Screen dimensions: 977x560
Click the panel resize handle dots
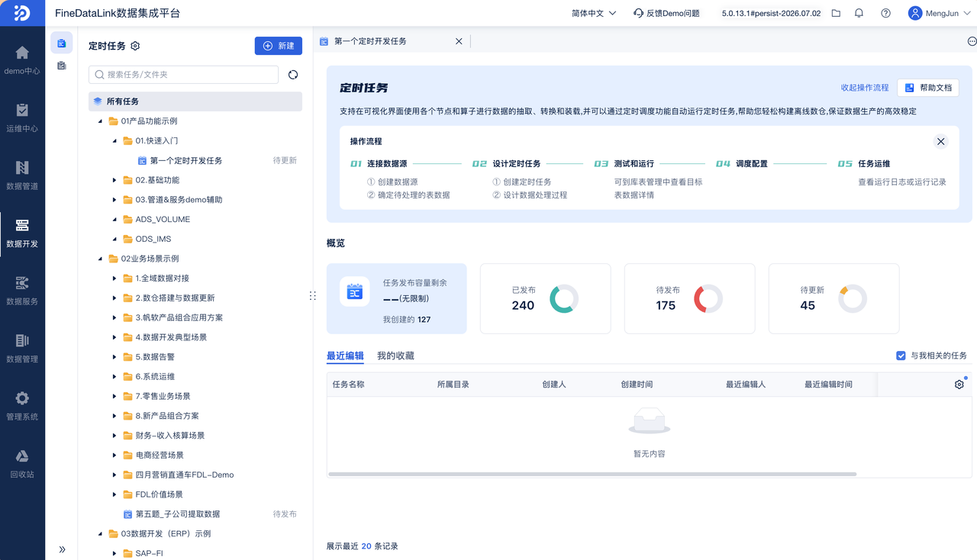[312, 296]
